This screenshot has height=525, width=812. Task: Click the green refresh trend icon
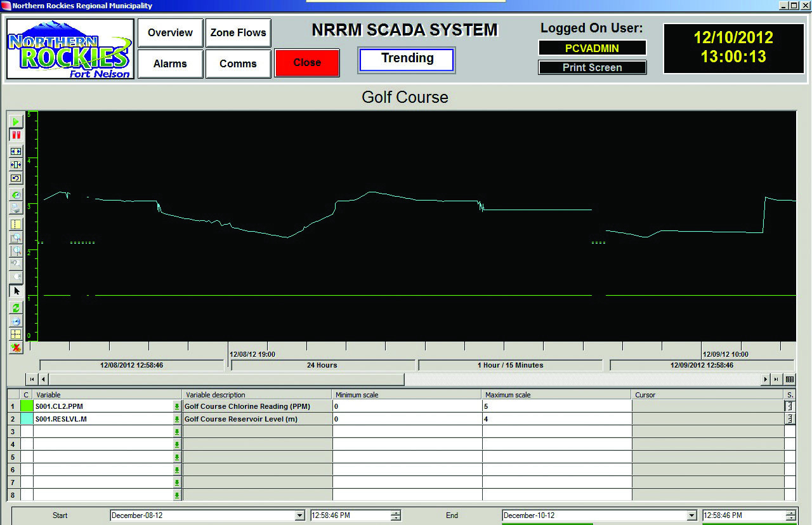16,307
